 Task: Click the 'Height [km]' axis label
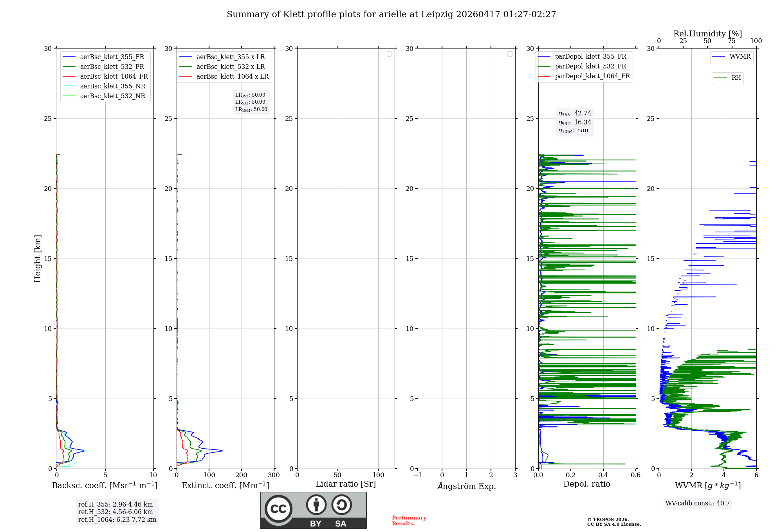[x=38, y=259]
